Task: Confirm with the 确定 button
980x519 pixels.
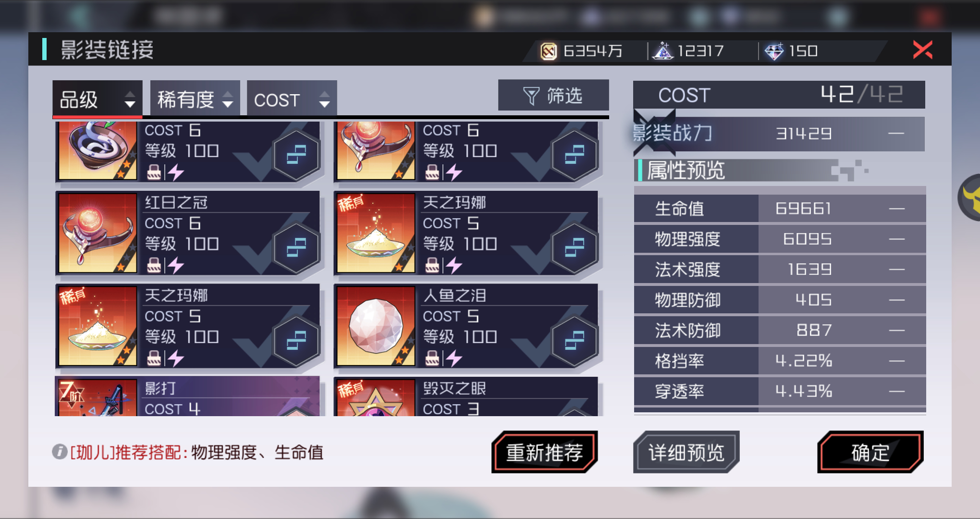Action: (870, 452)
